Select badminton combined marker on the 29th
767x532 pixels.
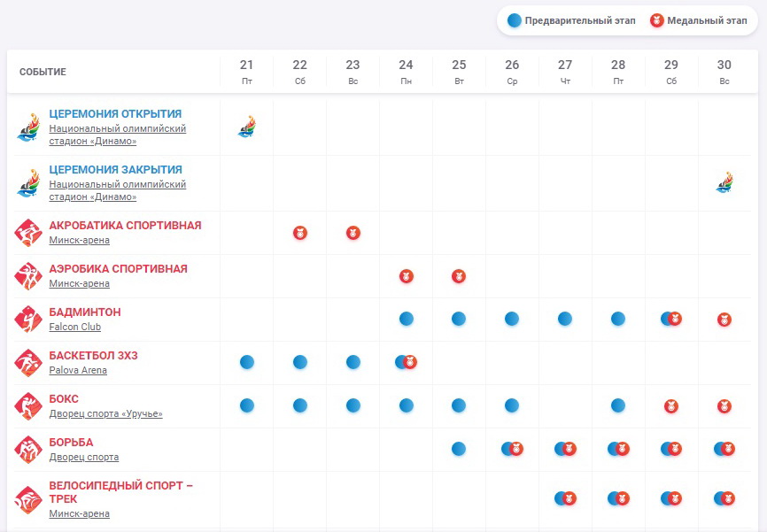tap(671, 319)
